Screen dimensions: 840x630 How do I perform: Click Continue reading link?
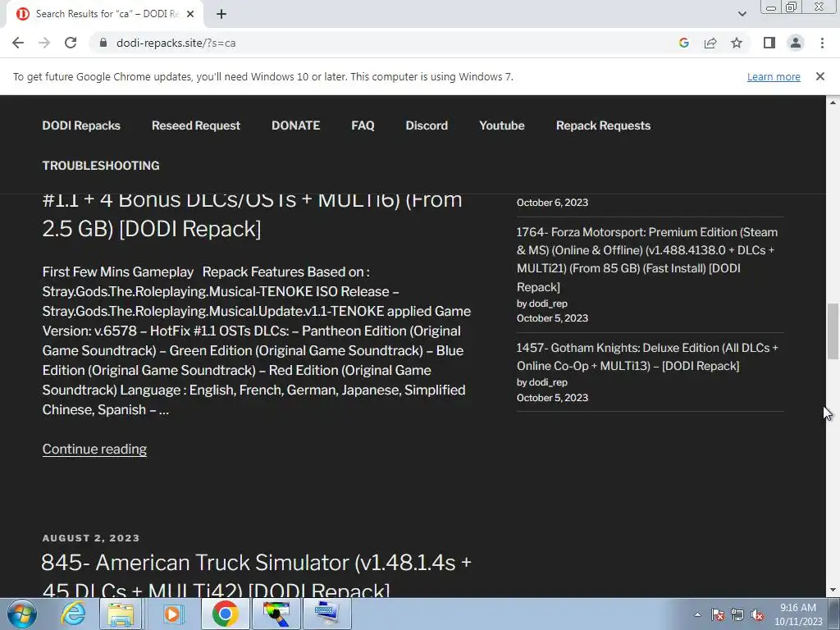click(94, 449)
